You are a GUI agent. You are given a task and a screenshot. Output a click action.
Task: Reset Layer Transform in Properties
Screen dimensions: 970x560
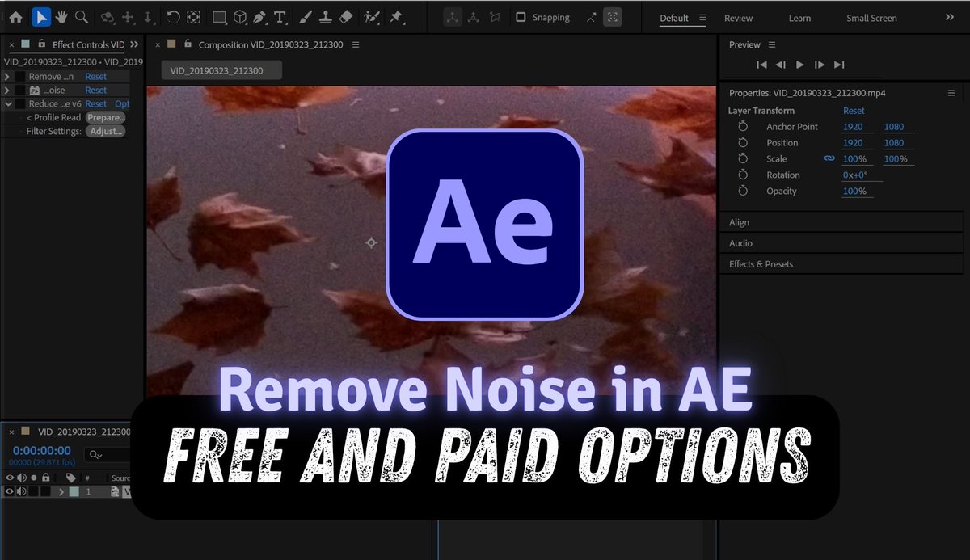point(854,111)
